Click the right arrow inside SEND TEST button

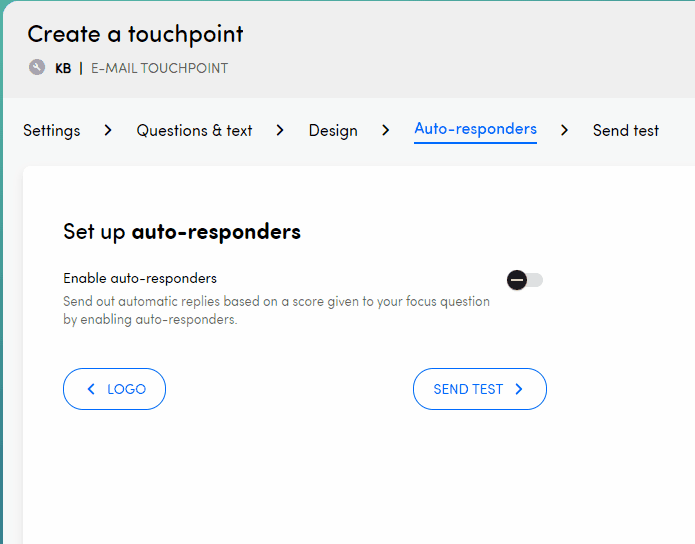click(519, 389)
